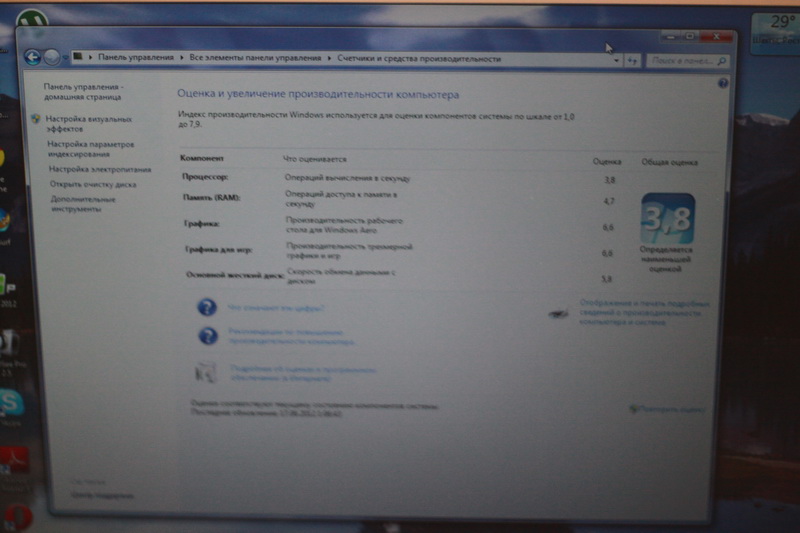Click the 29° weather gadget on desktop
The width and height of the screenshot is (800, 533).
777,32
